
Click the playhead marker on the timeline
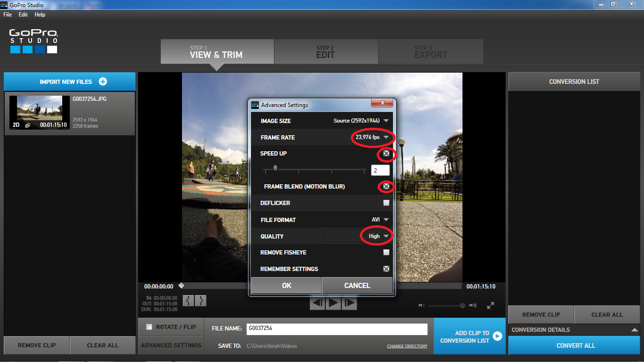coord(182,286)
